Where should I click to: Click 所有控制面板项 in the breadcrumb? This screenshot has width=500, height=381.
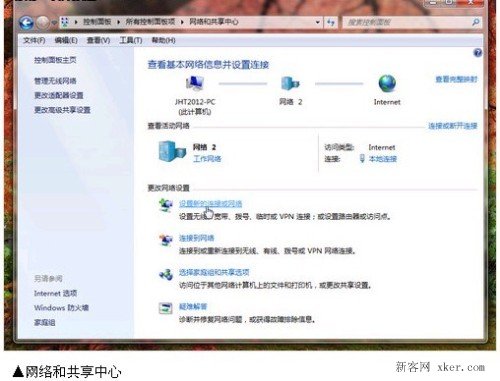(150, 22)
